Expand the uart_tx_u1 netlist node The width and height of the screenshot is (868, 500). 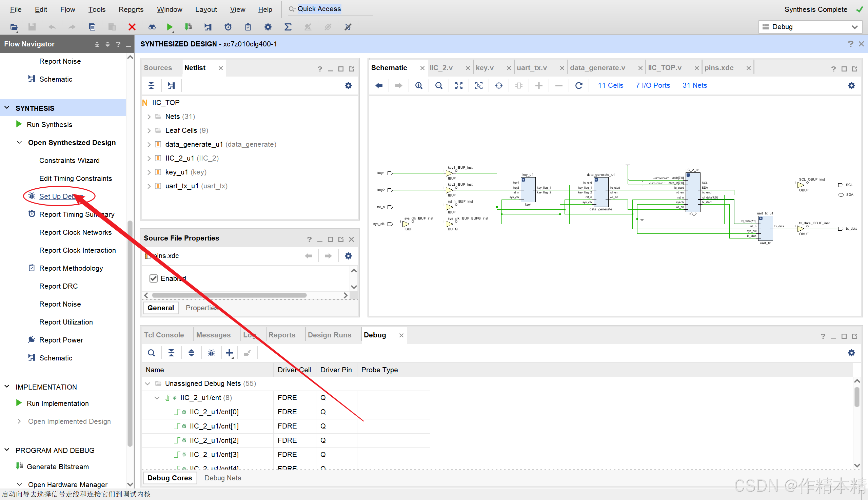pos(149,186)
